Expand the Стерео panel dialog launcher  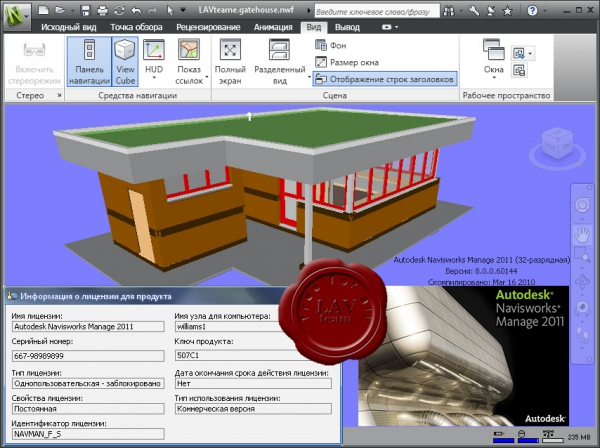[x=59, y=95]
